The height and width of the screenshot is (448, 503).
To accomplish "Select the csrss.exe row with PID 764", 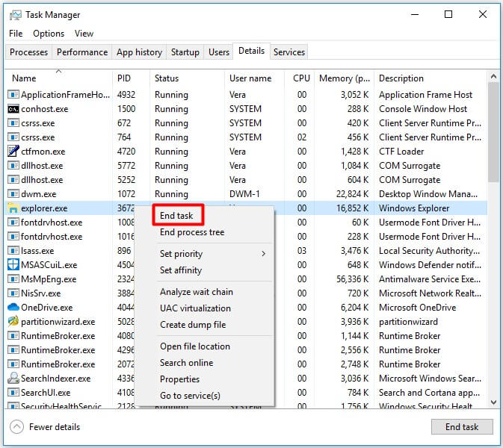I will (247, 137).
